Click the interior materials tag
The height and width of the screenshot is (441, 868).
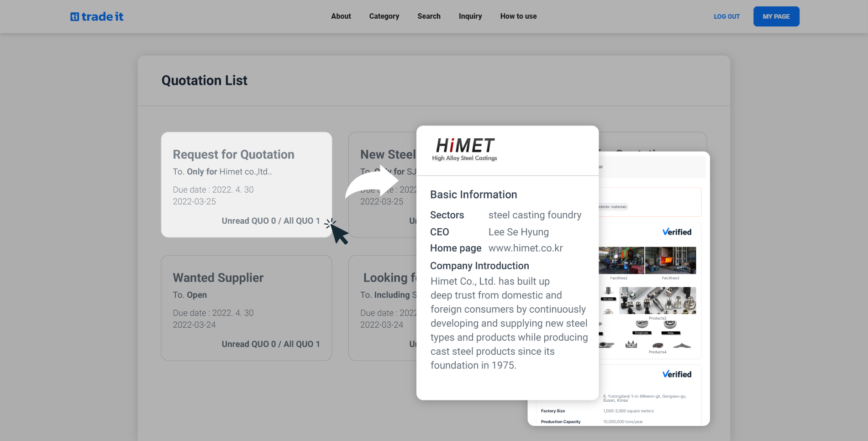(613, 207)
